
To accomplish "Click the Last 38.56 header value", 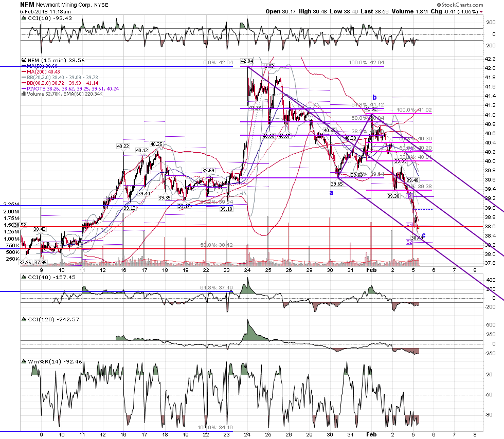I will (x=374, y=12).
